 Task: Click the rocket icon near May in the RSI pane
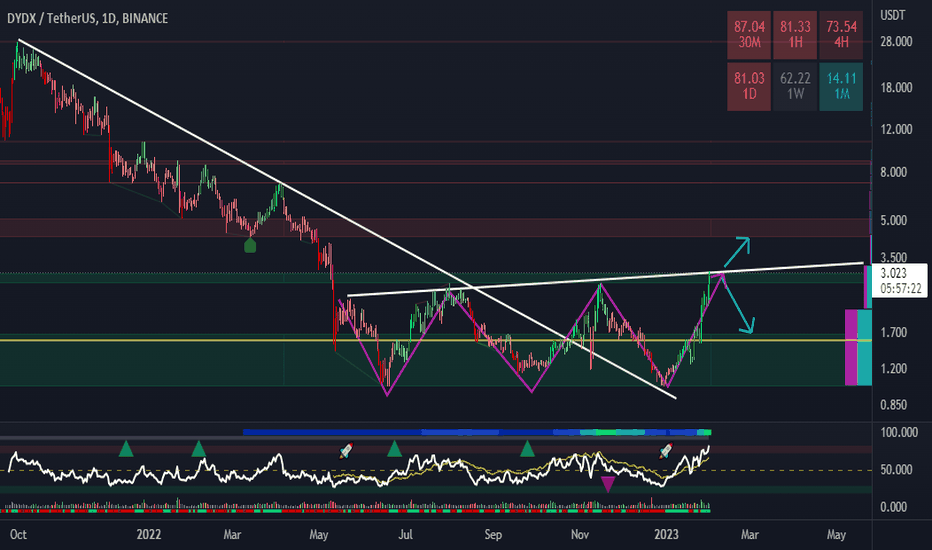(x=346, y=451)
